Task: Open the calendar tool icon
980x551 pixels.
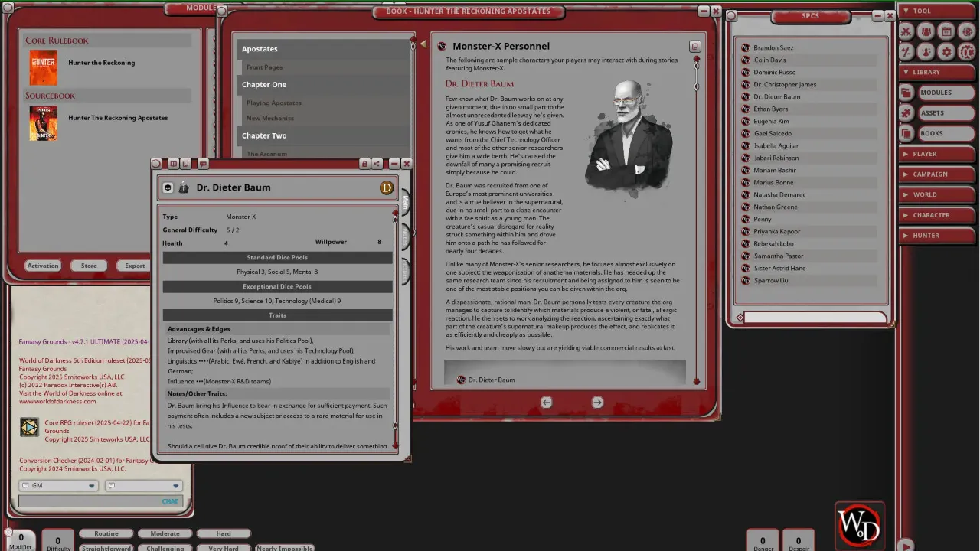Action: tap(947, 31)
